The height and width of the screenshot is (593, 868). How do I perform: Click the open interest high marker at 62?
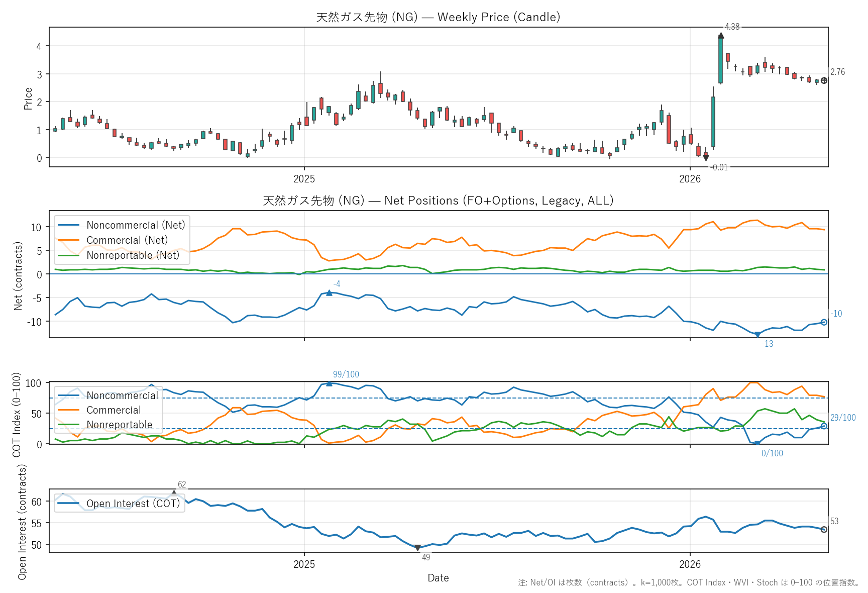174,493
